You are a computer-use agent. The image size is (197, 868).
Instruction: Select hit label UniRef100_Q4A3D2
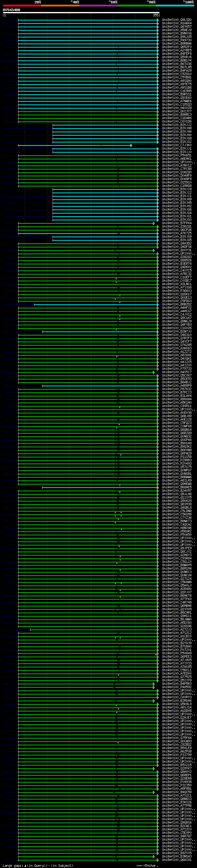177,243
